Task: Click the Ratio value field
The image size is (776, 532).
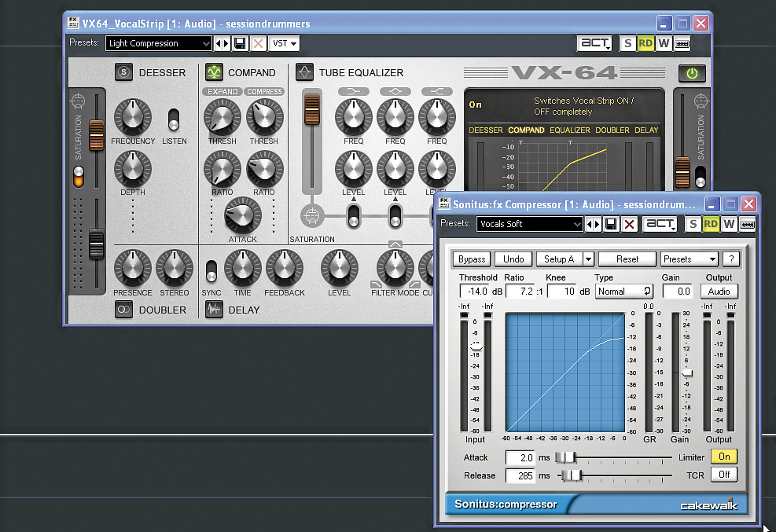Action: [x=520, y=292]
